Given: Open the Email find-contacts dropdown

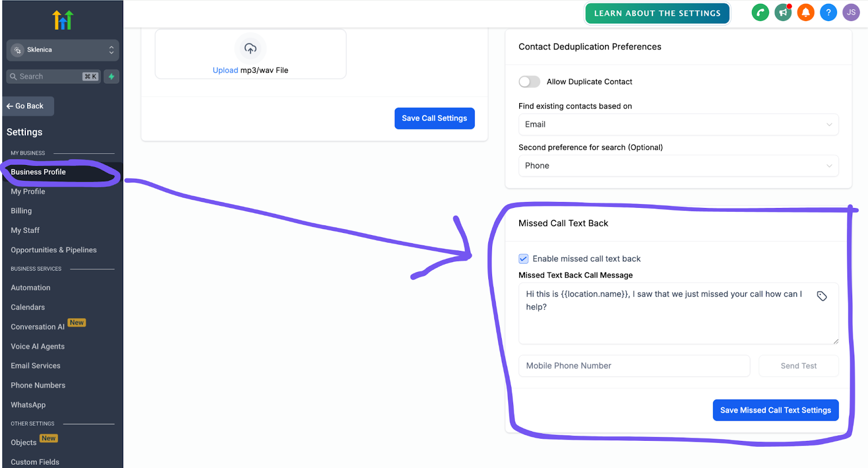Looking at the screenshot, I should click(678, 124).
